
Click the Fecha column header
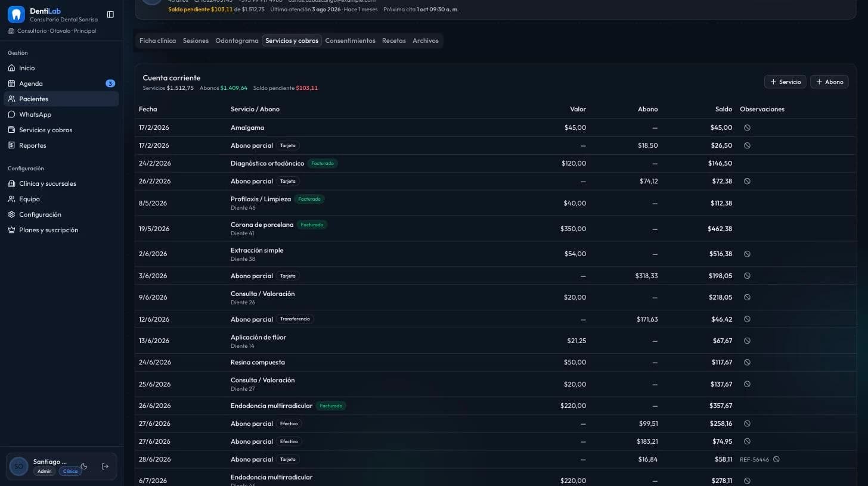(148, 109)
